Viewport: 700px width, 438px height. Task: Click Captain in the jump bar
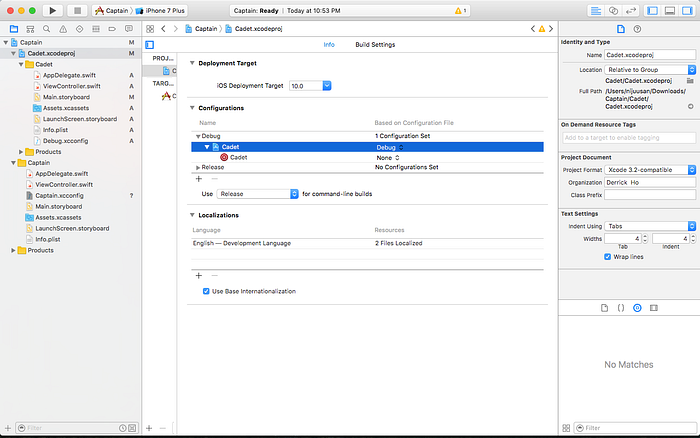click(x=201, y=29)
